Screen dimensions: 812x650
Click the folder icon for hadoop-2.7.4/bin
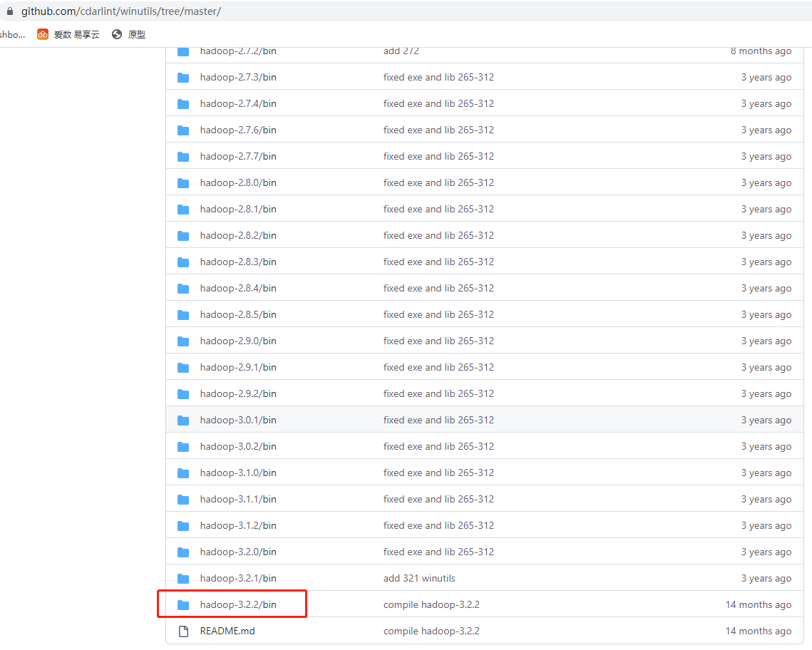183,104
